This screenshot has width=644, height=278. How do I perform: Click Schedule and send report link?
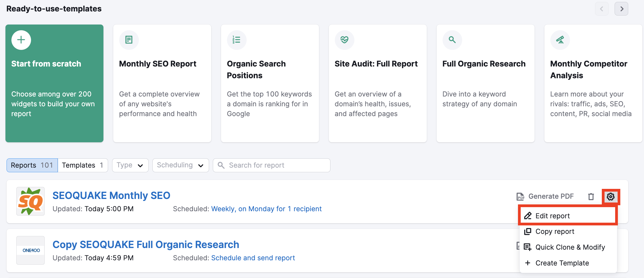pyautogui.click(x=253, y=258)
